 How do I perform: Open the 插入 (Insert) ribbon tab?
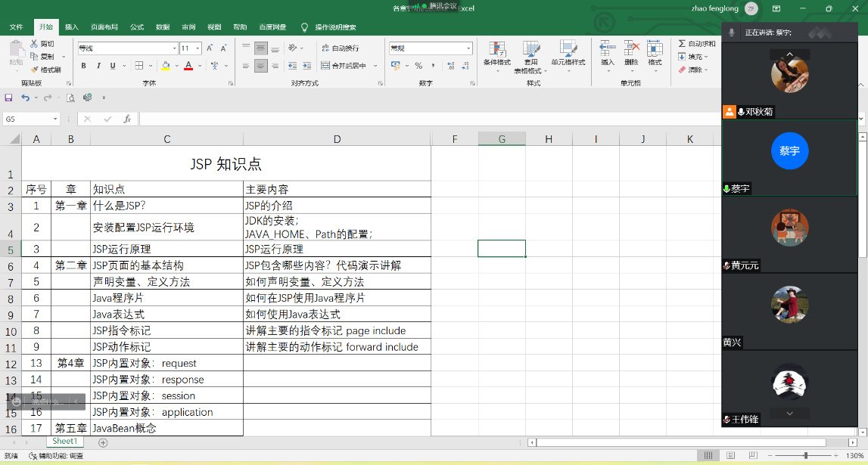(71, 27)
